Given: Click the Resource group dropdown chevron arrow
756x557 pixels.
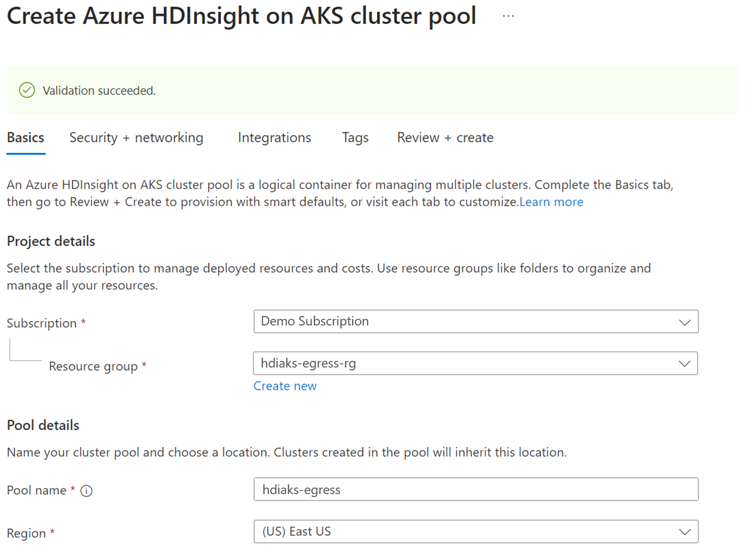Looking at the screenshot, I should pos(684,364).
